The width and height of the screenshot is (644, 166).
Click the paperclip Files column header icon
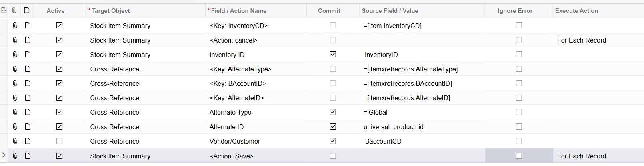14,10
